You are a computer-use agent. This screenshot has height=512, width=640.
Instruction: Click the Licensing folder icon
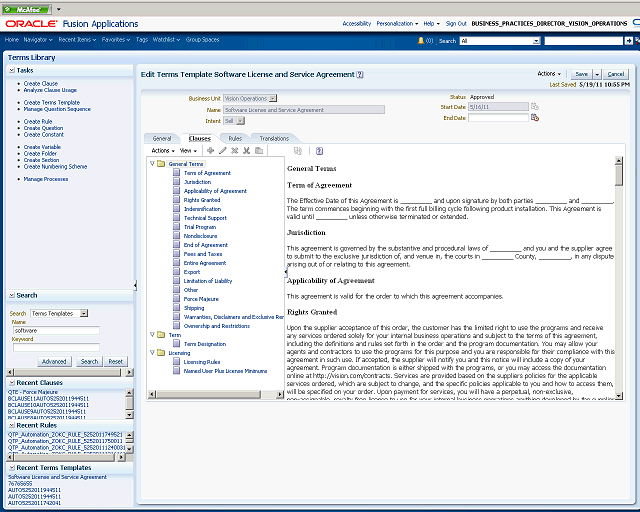(x=161, y=353)
